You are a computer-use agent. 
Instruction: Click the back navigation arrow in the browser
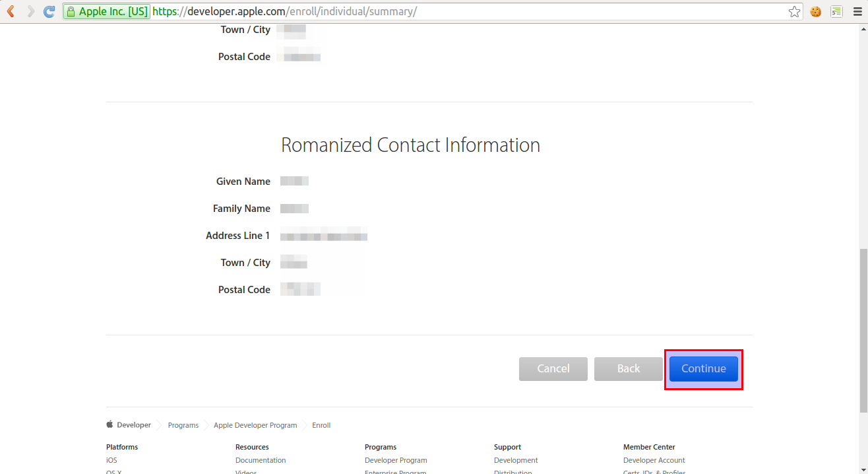pyautogui.click(x=10, y=11)
